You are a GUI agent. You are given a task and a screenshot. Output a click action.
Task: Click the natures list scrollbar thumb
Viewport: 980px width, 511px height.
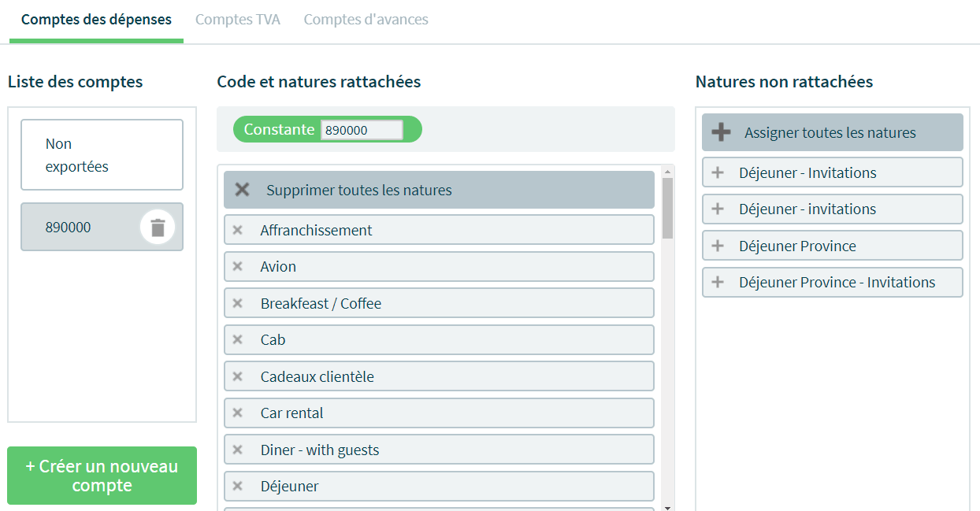(668, 208)
